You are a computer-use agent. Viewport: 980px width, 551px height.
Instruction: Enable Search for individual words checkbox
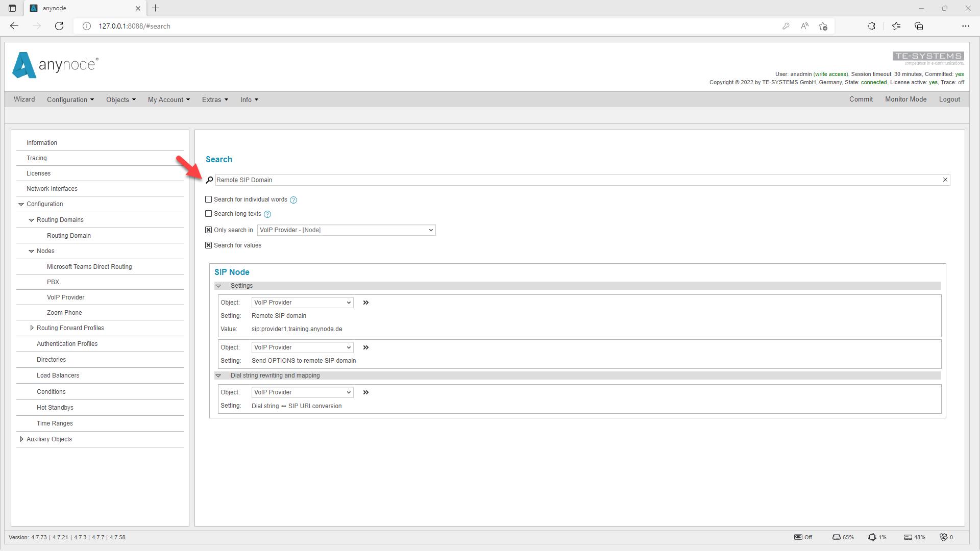tap(208, 199)
